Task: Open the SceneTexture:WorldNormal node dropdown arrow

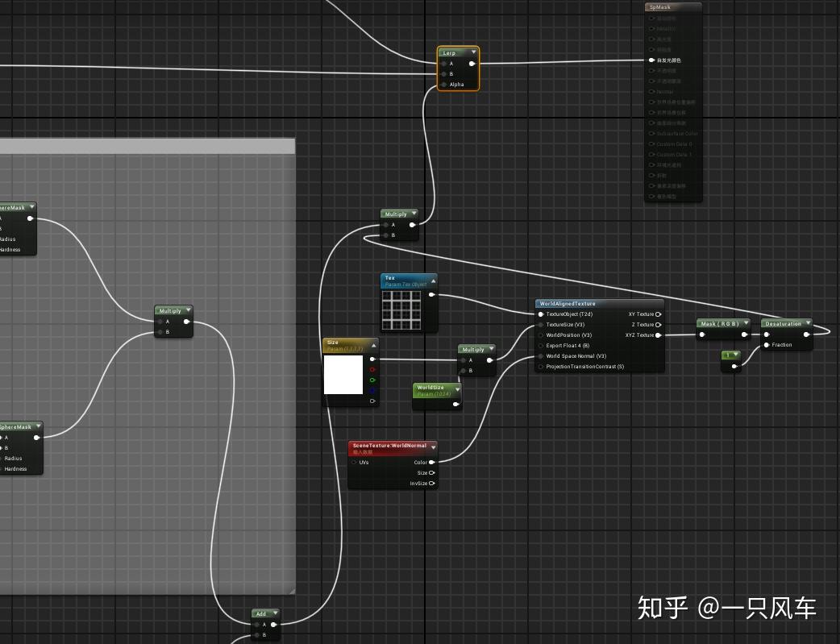Action: 434,446
